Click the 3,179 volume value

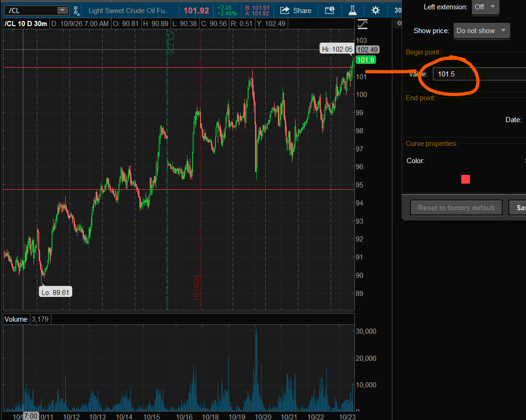[x=40, y=319]
